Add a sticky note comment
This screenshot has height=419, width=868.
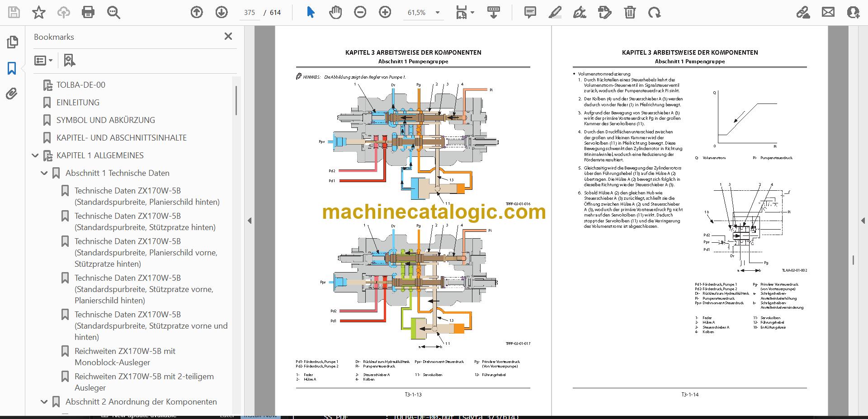(x=530, y=12)
